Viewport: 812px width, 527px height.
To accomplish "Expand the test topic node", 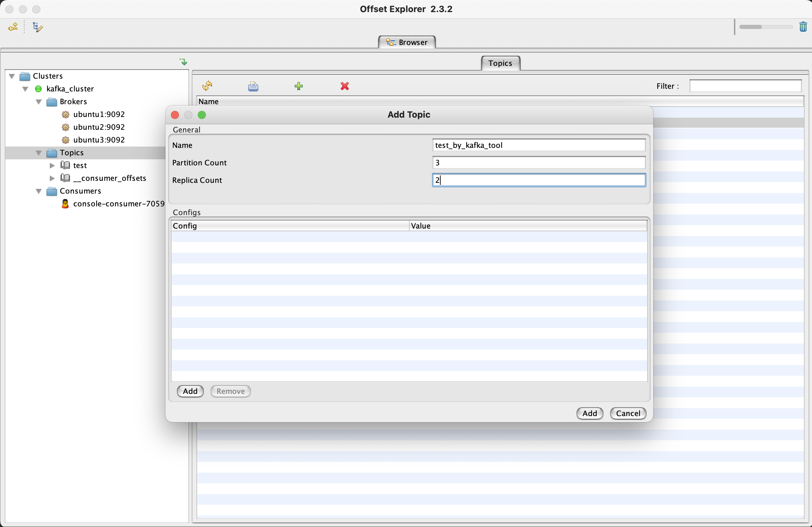I will click(52, 166).
